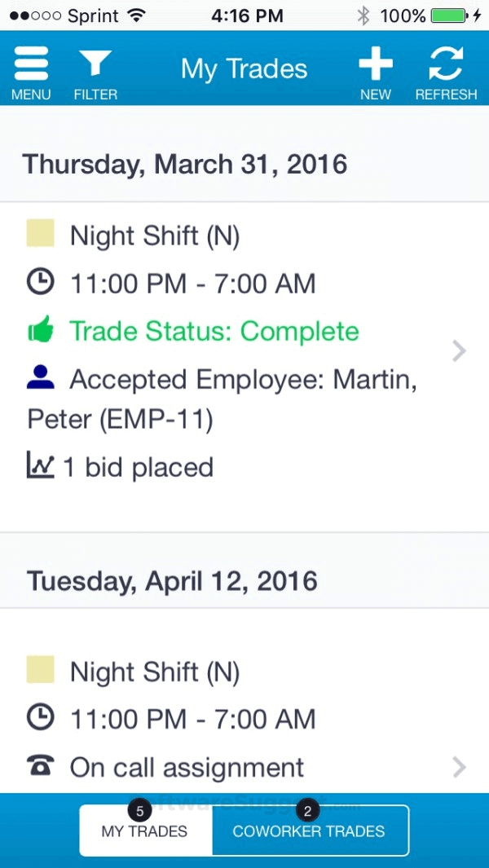This screenshot has width=489, height=868.
Task: Tap the REFRESH icon to reload trades
Action: [x=446, y=62]
